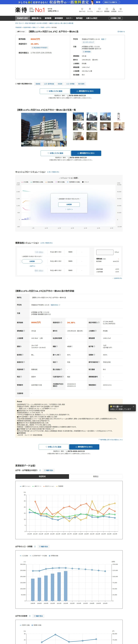
Task: Toggle 区分マンション legend in yield chart
Action: coord(49,486)
